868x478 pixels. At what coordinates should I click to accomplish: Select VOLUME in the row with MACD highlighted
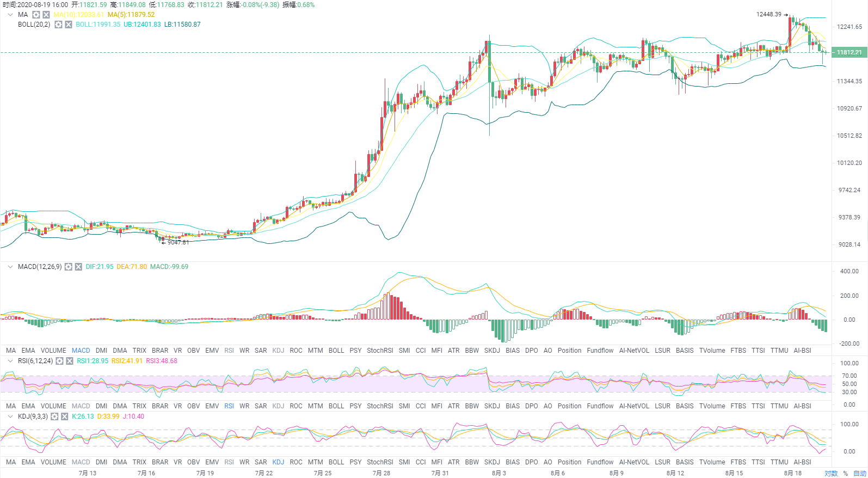[53, 351]
